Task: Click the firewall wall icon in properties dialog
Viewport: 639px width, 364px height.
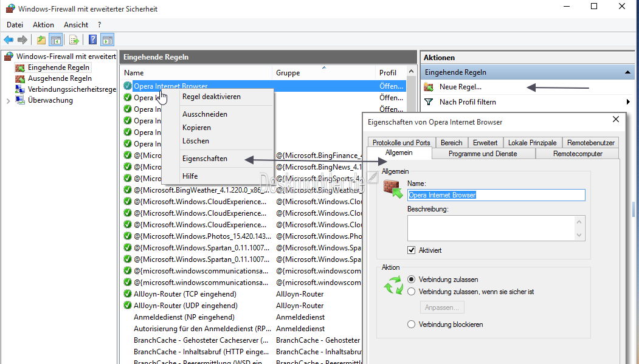Action: coord(393,188)
